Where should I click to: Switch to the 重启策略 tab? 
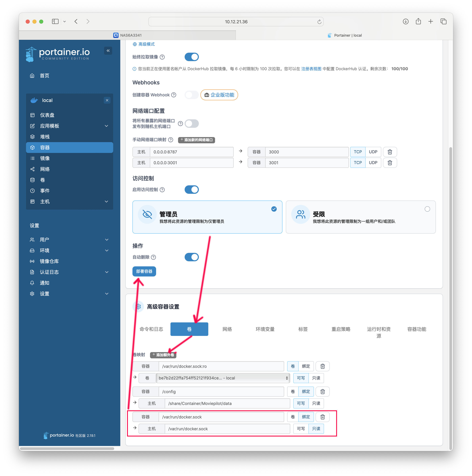(341, 329)
